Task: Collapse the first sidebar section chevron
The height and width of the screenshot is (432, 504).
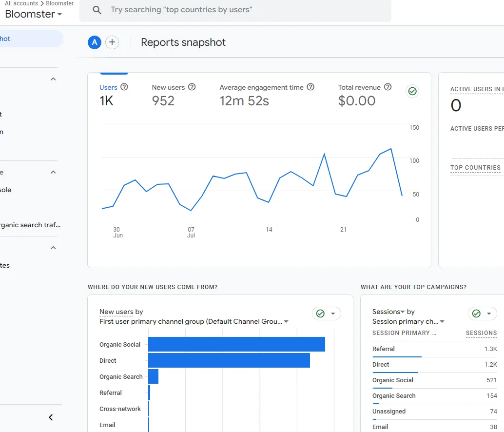Action: [x=53, y=79]
